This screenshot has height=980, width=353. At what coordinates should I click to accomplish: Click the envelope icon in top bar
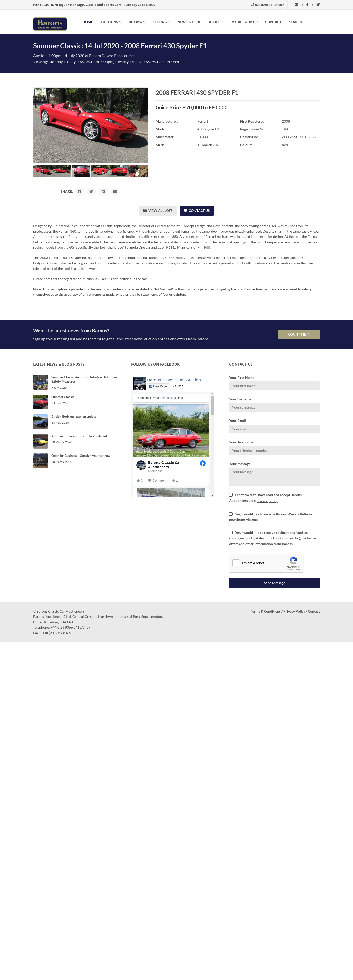pyautogui.click(x=297, y=5)
